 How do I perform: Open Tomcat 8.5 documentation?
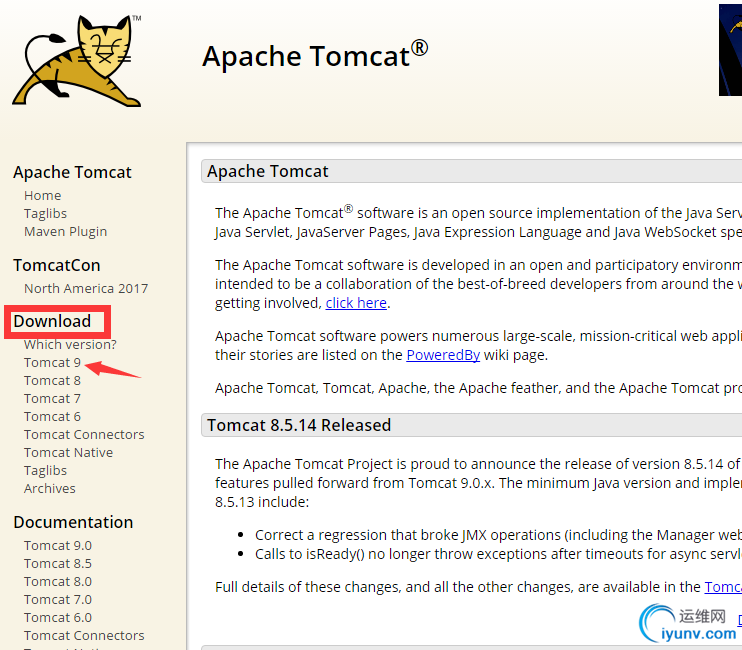(x=58, y=563)
